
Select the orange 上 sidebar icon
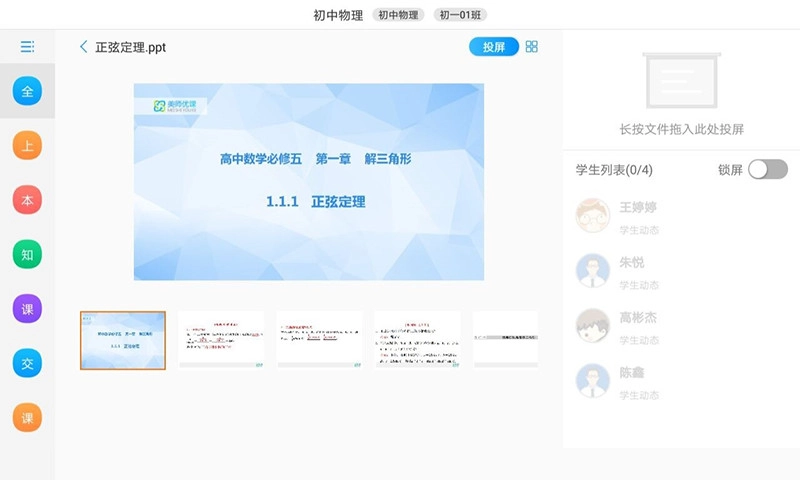coord(27,146)
